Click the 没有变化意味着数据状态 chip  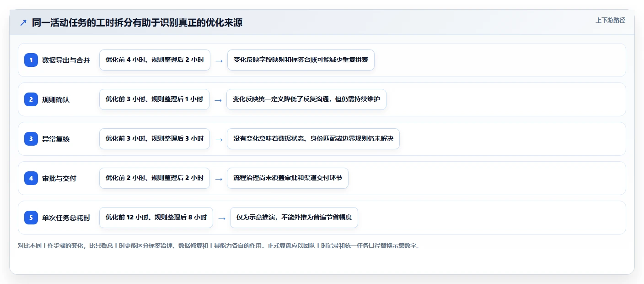pyautogui.click(x=313, y=139)
